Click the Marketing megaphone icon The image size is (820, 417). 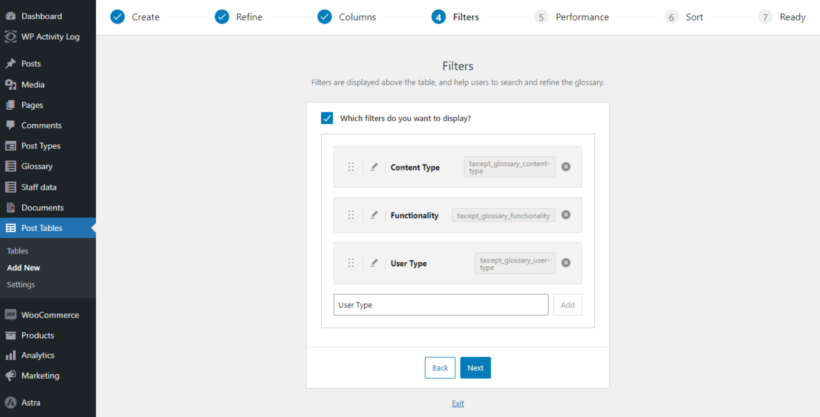[x=10, y=376]
